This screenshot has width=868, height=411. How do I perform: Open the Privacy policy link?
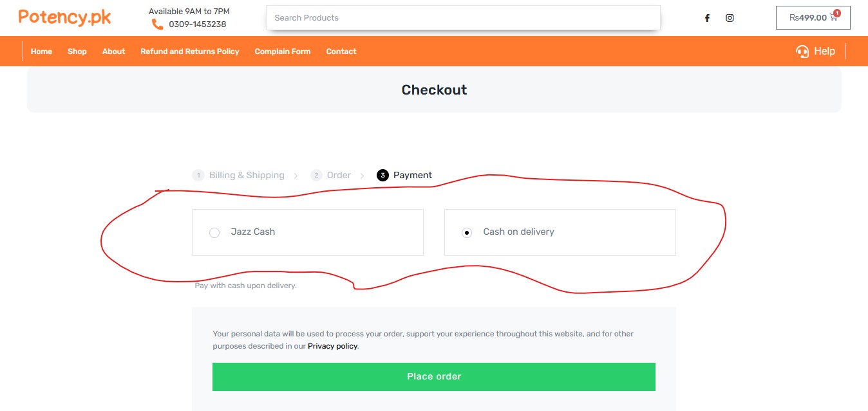click(332, 346)
